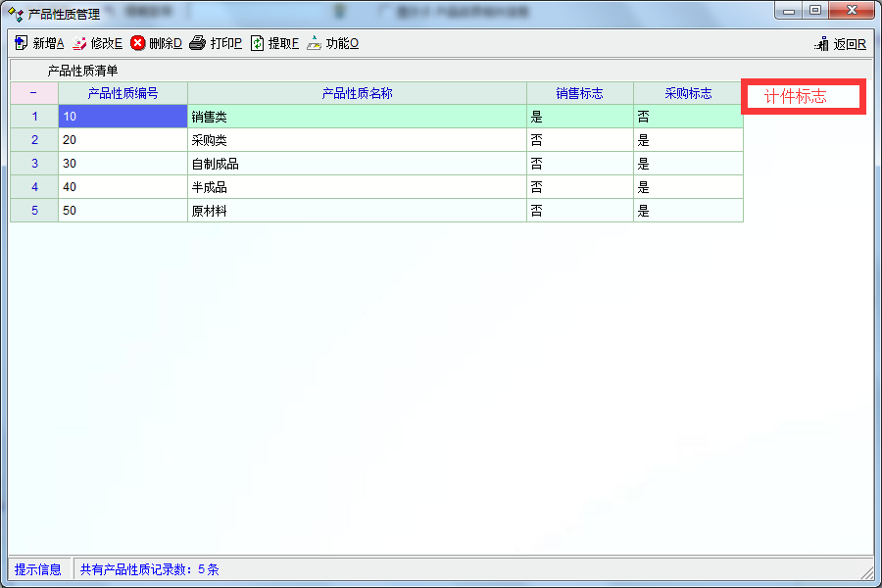
Task: Sort by 产品性质编号 column header
Action: [122, 93]
